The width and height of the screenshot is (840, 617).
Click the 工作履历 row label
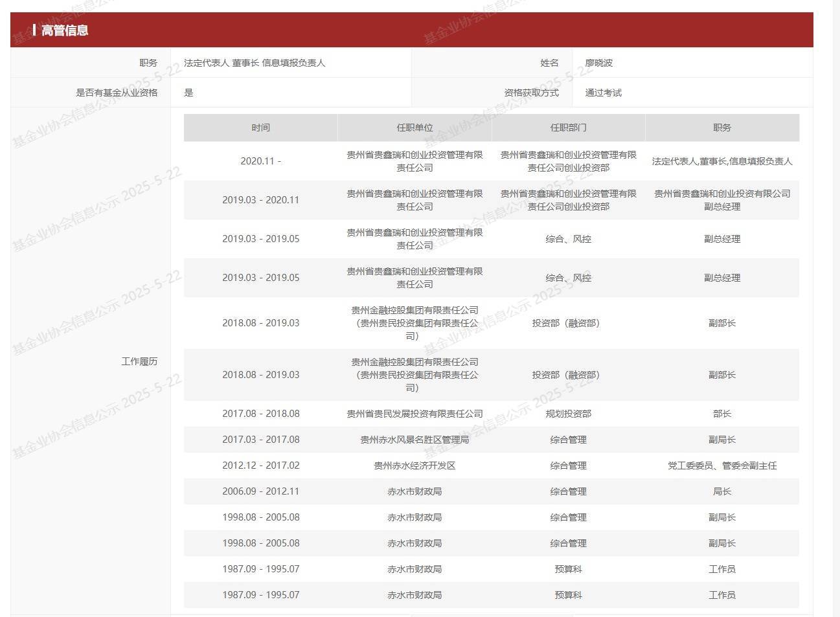[139, 361]
